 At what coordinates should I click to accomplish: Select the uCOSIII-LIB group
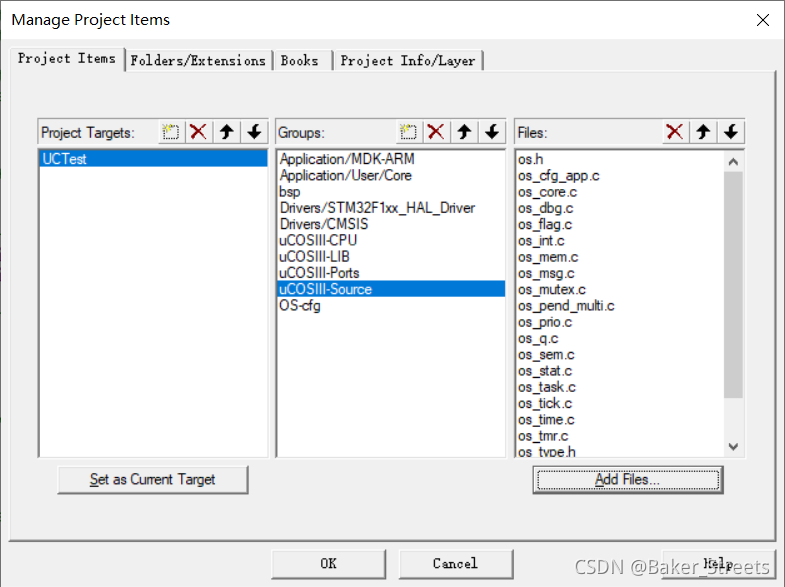(390, 256)
